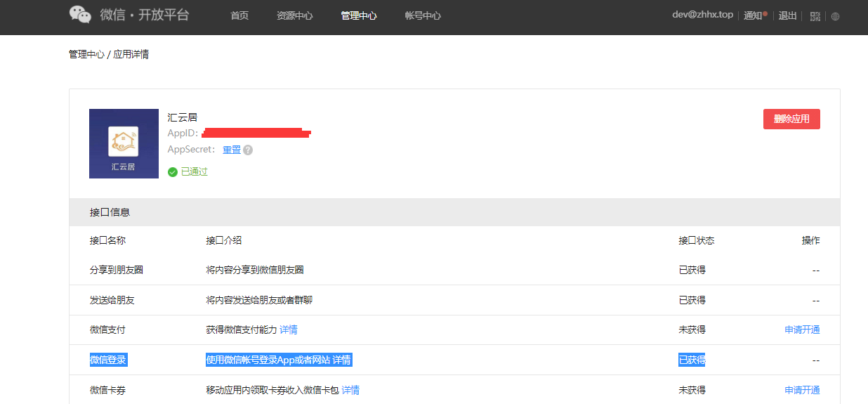Viewport: 868px width, 404px height.
Task: Click the 汇云居 app name text
Action: click(182, 117)
